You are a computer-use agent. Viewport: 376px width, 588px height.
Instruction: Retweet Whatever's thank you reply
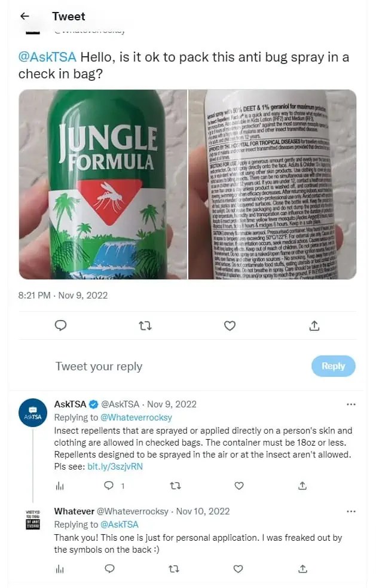(x=173, y=569)
